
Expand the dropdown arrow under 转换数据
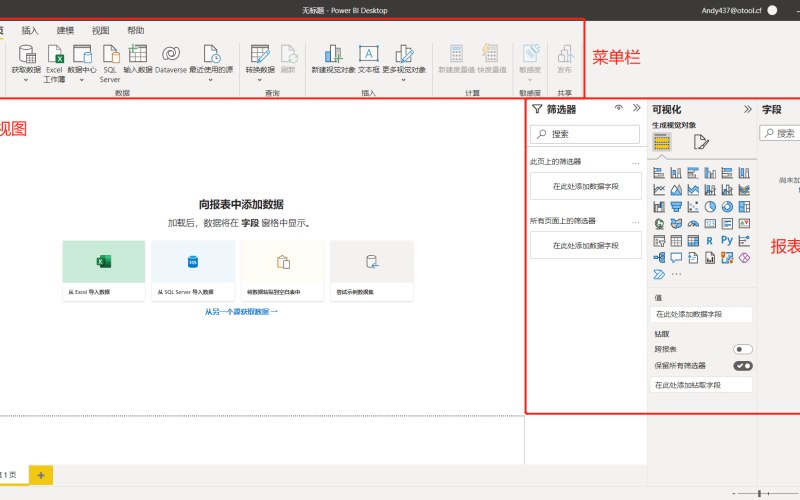coord(260,80)
